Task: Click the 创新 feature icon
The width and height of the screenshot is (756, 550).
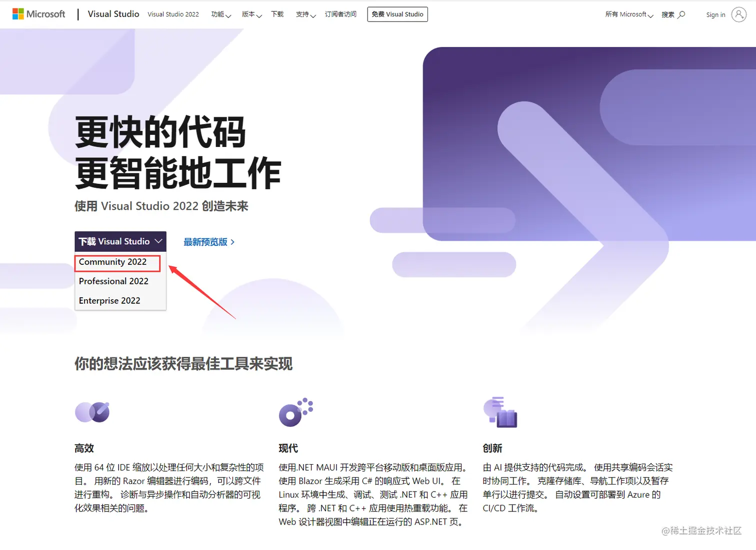Action: pos(500,412)
